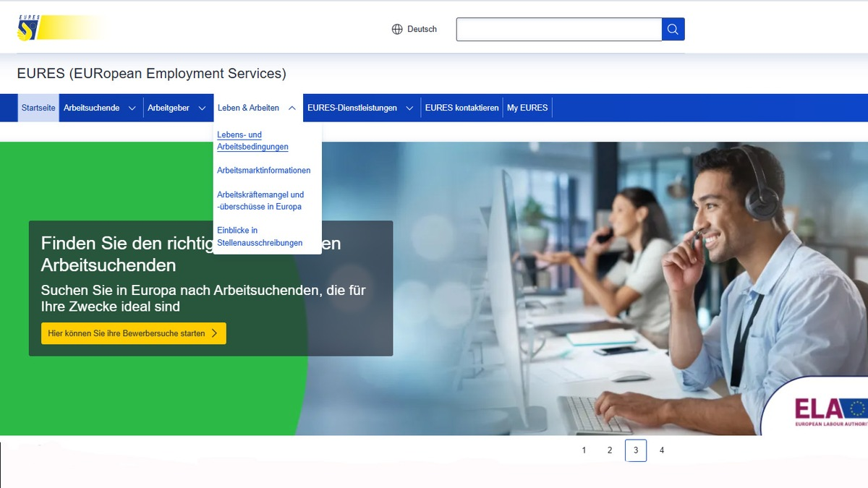Select carousel slide 1

584,450
